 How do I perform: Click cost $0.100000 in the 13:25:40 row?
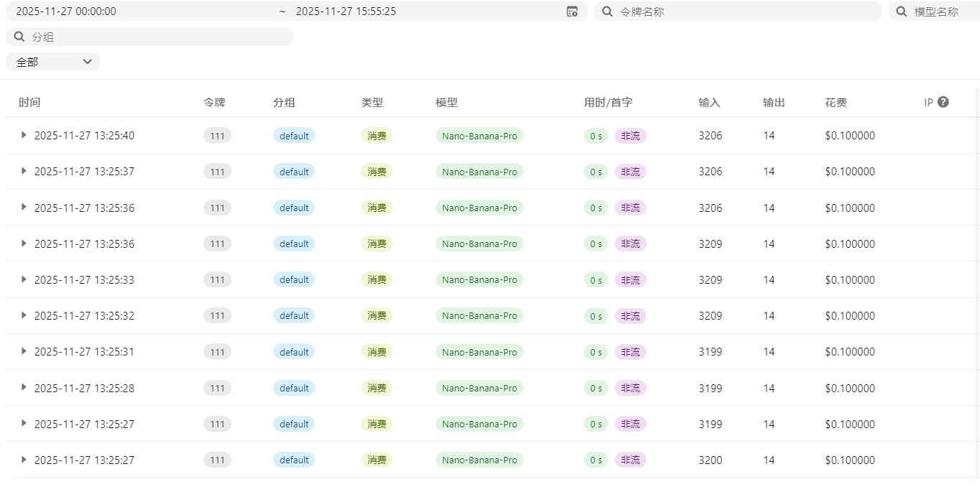(x=850, y=136)
